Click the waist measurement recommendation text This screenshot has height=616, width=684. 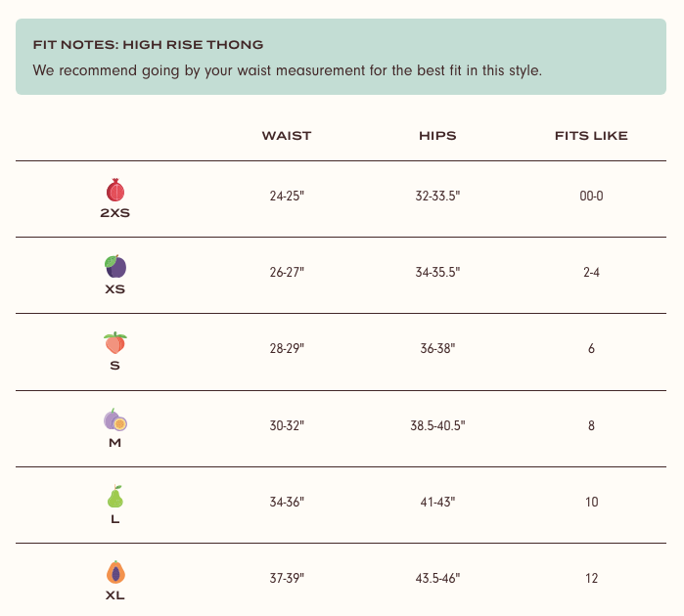click(x=288, y=70)
